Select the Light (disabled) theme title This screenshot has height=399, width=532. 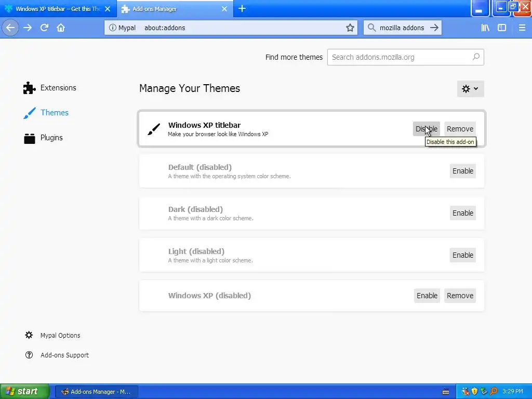pyautogui.click(x=196, y=251)
